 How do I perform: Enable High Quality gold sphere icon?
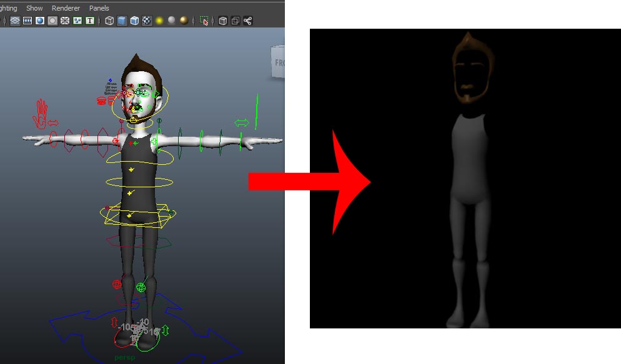pyautogui.click(x=184, y=20)
